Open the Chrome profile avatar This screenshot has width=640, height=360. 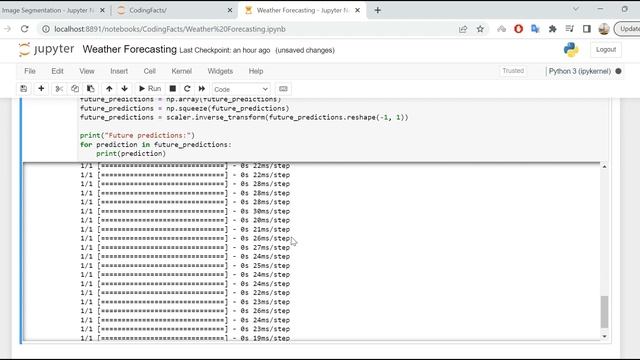click(x=604, y=29)
